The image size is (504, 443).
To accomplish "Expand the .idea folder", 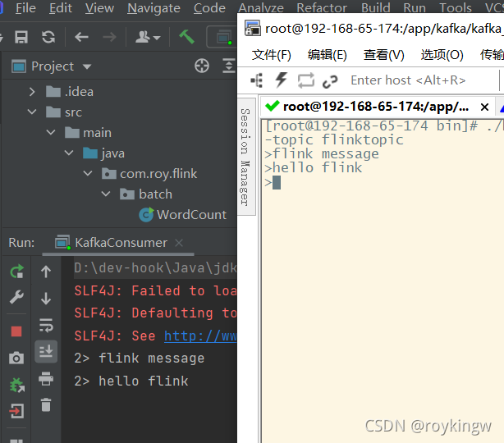I will pos(32,92).
